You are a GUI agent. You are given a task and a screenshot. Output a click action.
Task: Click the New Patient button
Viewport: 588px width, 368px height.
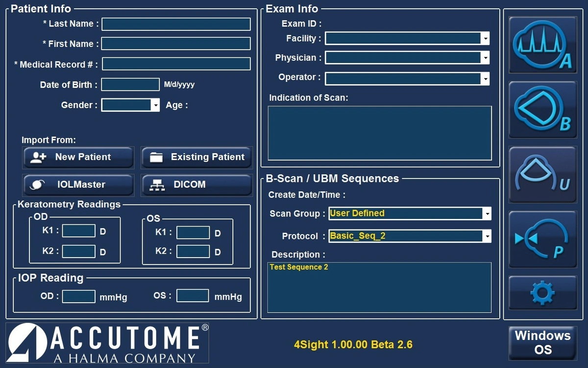point(78,158)
